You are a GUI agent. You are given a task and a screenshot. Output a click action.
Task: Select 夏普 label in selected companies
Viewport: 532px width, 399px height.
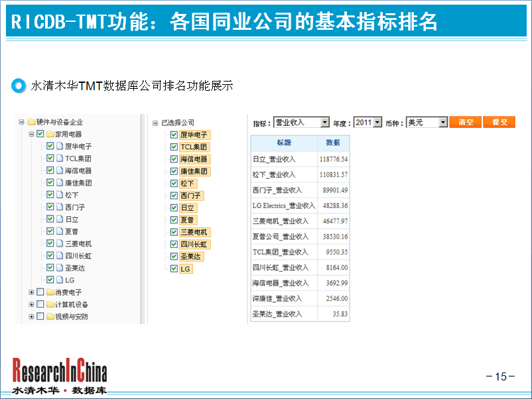click(x=188, y=220)
